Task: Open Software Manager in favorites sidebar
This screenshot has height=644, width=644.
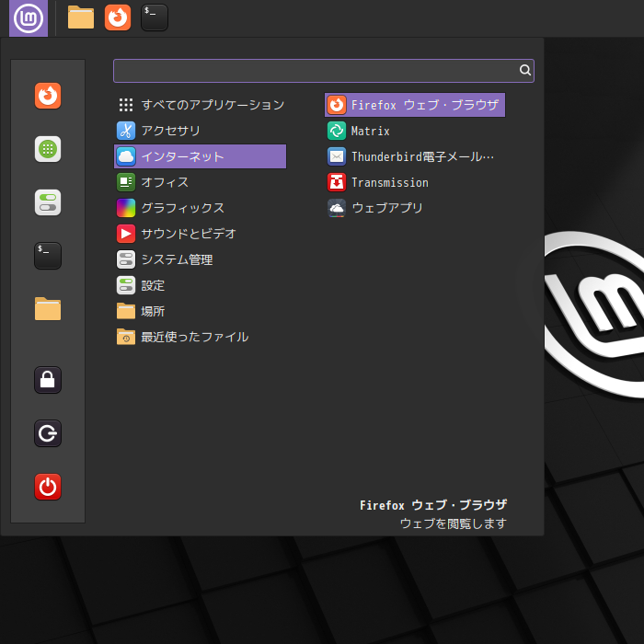Action: [48, 149]
